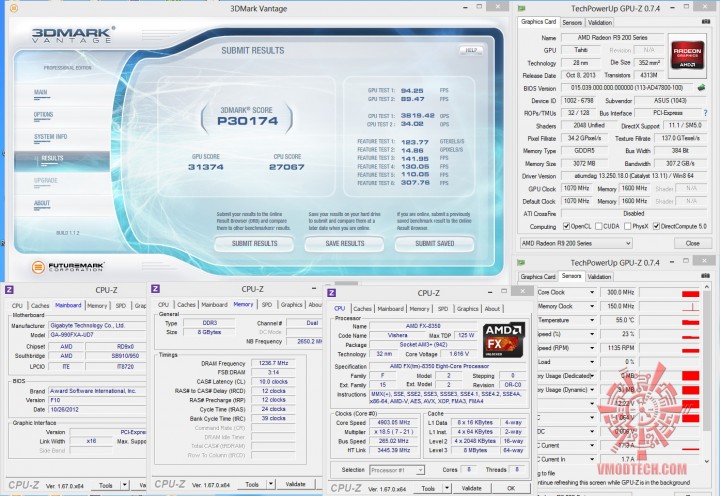Click the CPU-Z Memory window purple Z icon
The width and height of the screenshot is (720, 496).
tap(155, 288)
